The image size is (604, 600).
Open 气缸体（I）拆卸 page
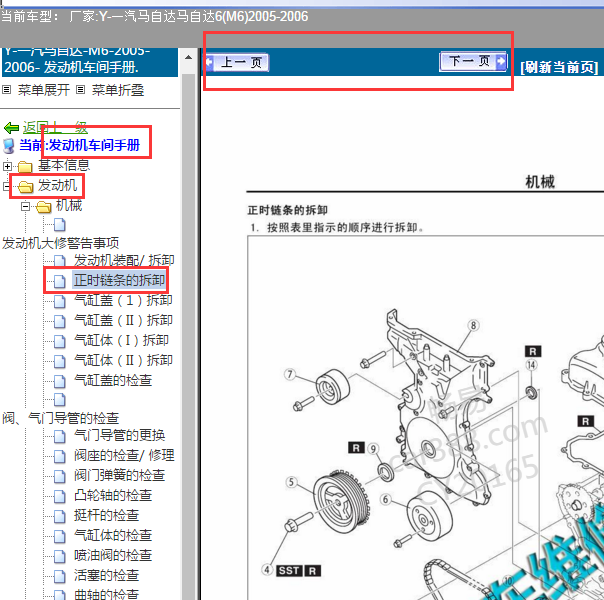click(x=121, y=340)
